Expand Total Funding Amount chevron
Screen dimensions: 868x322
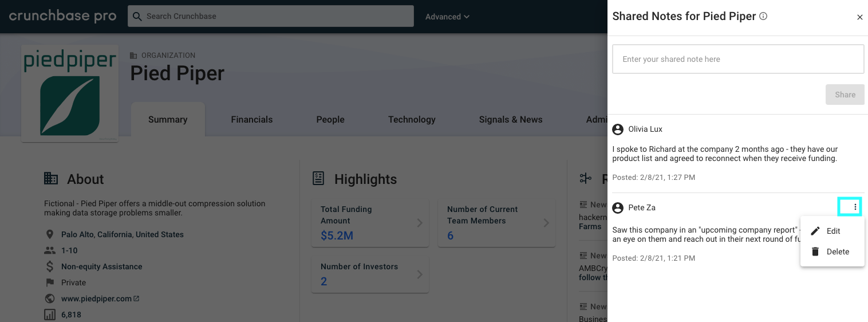pyautogui.click(x=419, y=223)
